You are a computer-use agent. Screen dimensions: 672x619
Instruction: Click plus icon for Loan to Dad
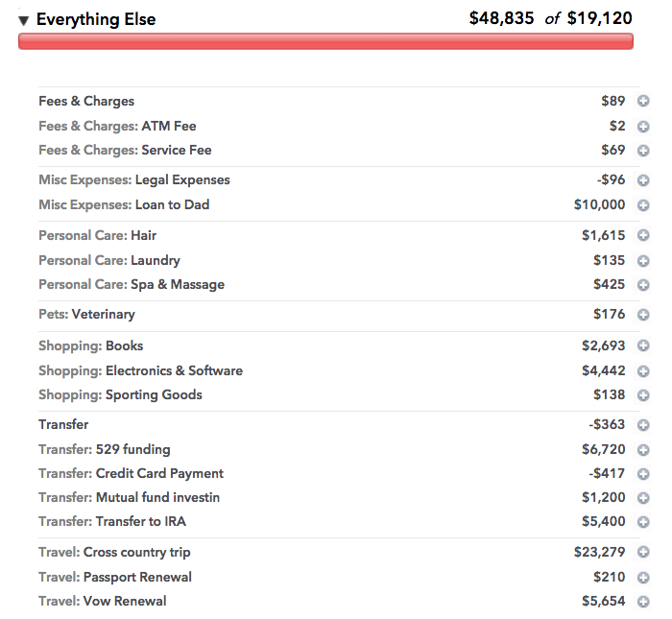coord(643,205)
